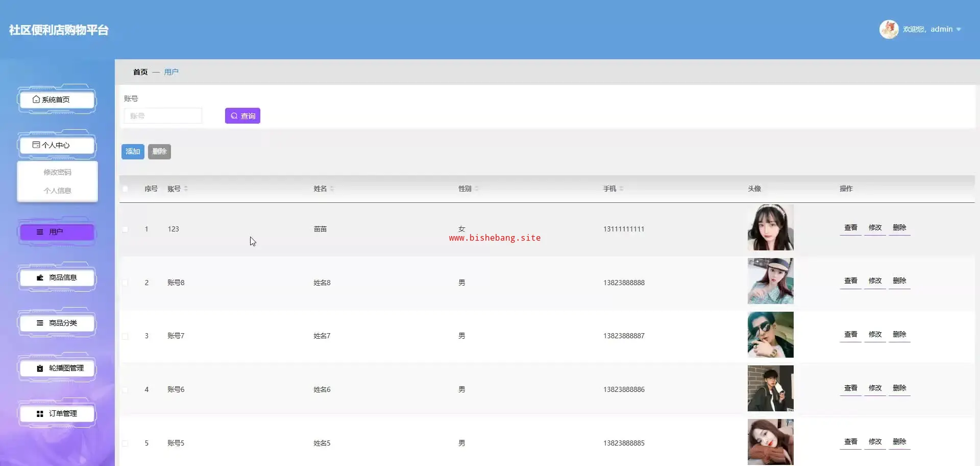Check the checkbox for row 1 (123)
Viewport: 980px width, 466px height.
[125, 229]
